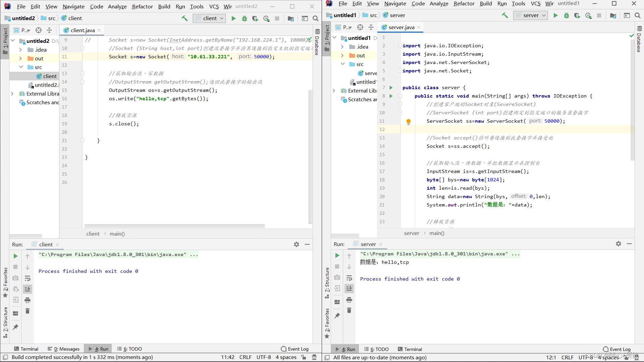
Task: Click the Search everywhere magnifier icon left
Action: [x=316, y=18]
